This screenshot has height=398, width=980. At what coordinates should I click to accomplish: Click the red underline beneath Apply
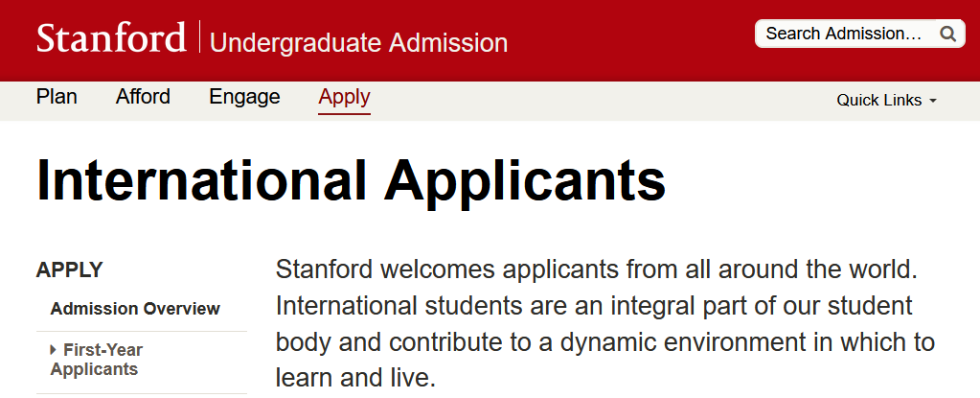click(x=344, y=113)
